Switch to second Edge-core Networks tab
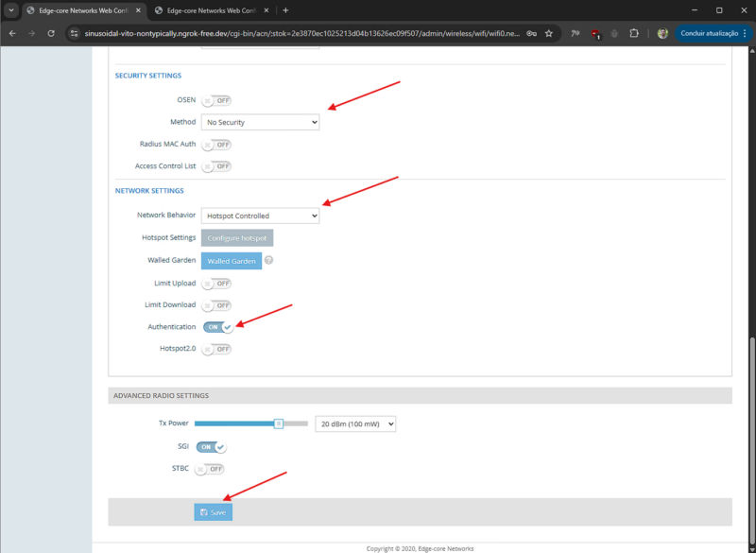The height and width of the screenshot is (553, 756). pos(212,10)
